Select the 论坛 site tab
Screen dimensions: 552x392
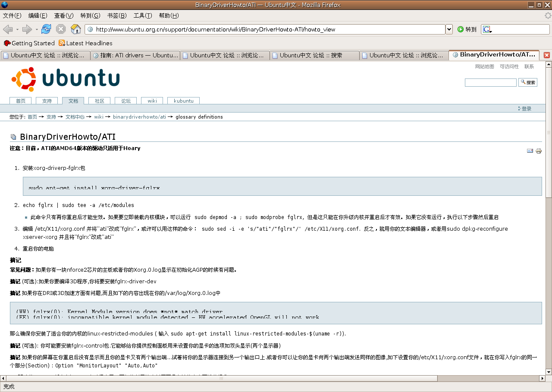[x=126, y=101]
